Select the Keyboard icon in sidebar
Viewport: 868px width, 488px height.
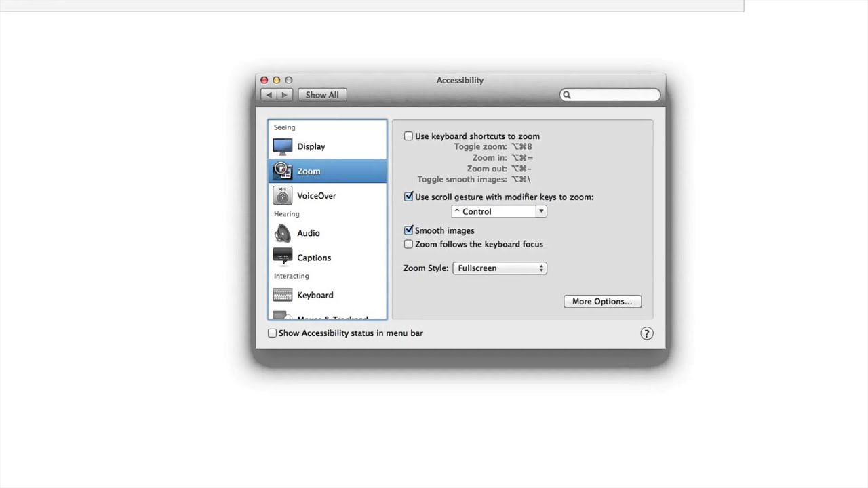coord(282,295)
